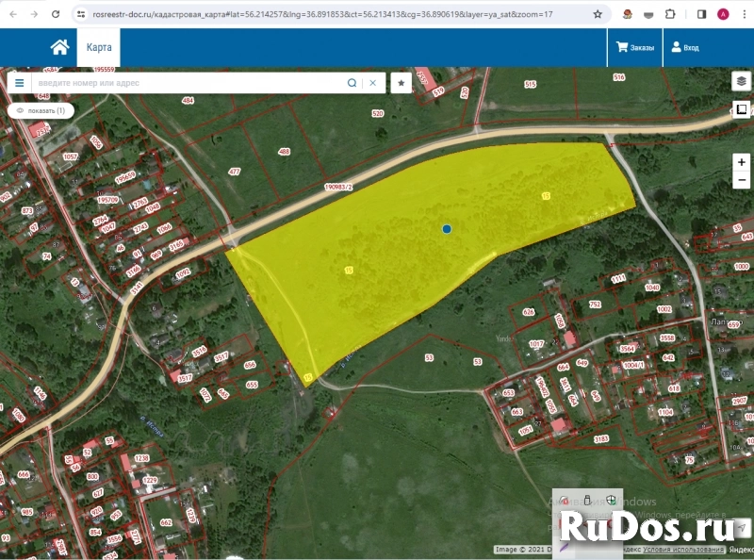Zoom out of the map with minus
This screenshot has width=754, height=560.
coord(742,179)
